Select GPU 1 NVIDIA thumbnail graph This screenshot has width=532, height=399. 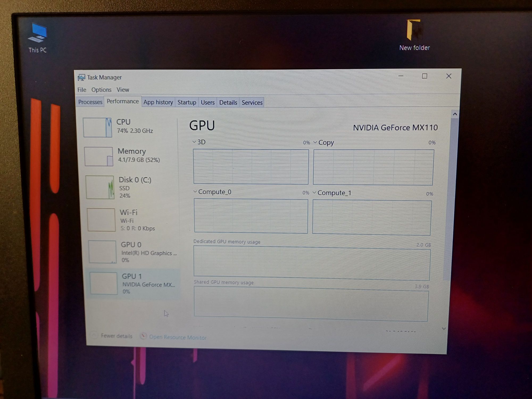104,283
